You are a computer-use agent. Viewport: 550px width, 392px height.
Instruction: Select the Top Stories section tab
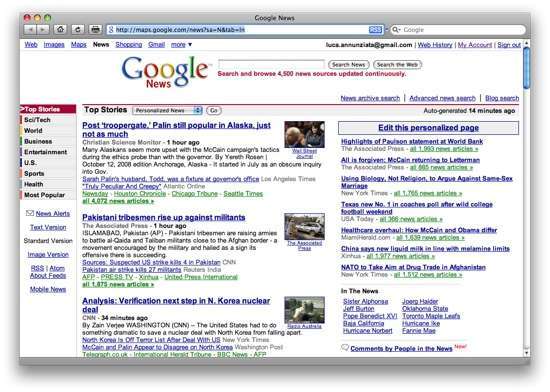pyautogui.click(x=48, y=109)
